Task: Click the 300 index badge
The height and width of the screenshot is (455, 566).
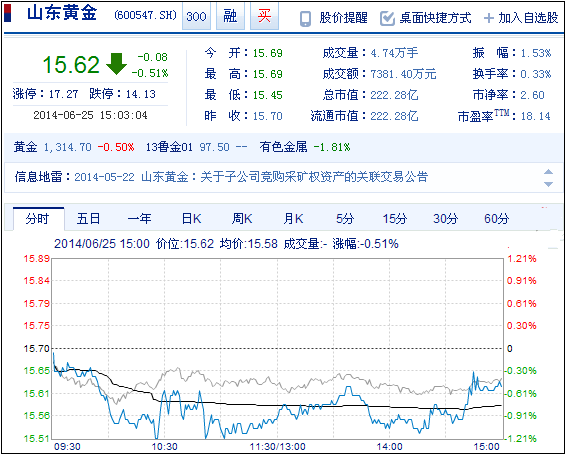Action: [196, 16]
